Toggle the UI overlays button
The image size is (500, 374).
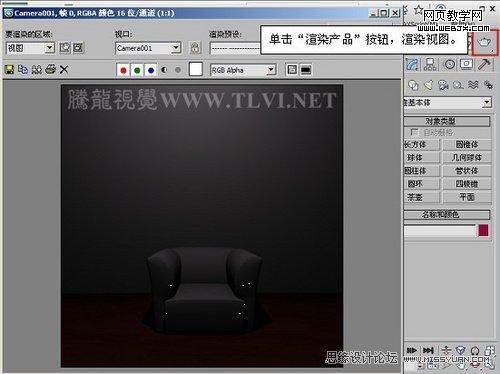point(292,70)
